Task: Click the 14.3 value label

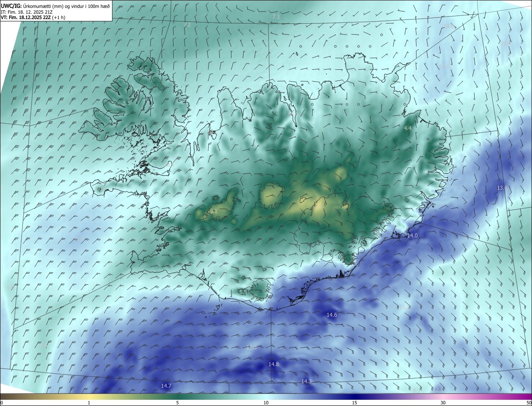Action: click(x=306, y=381)
